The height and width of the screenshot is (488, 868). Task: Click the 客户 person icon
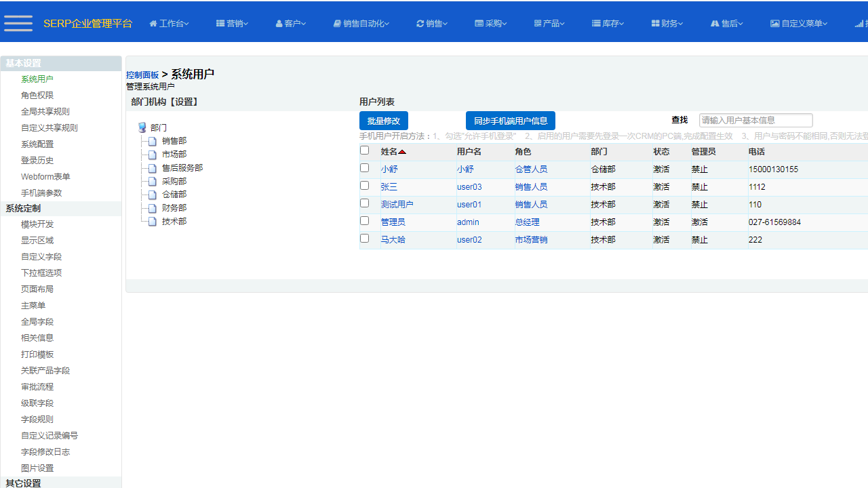tap(279, 23)
